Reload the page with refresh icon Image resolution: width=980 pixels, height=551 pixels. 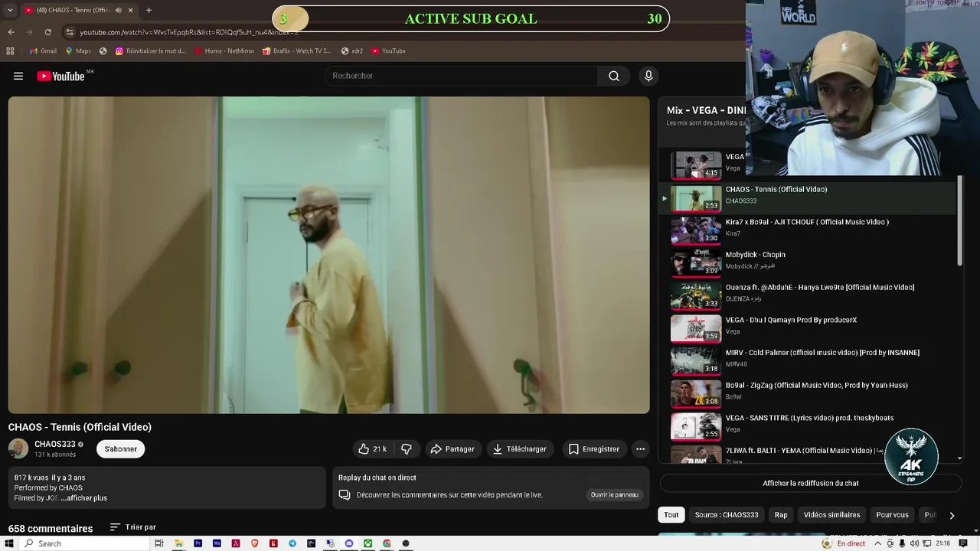[x=47, y=32]
